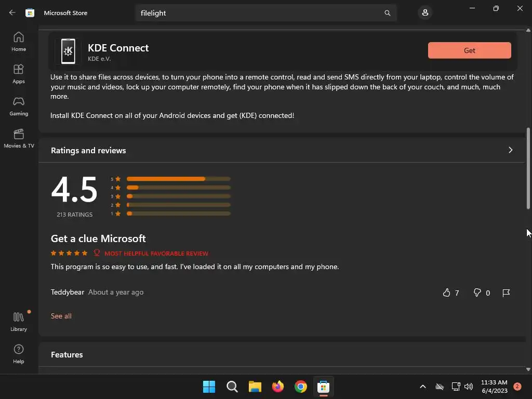Open notification badge showing 2
This screenshot has height=399, width=532.
point(517,387)
